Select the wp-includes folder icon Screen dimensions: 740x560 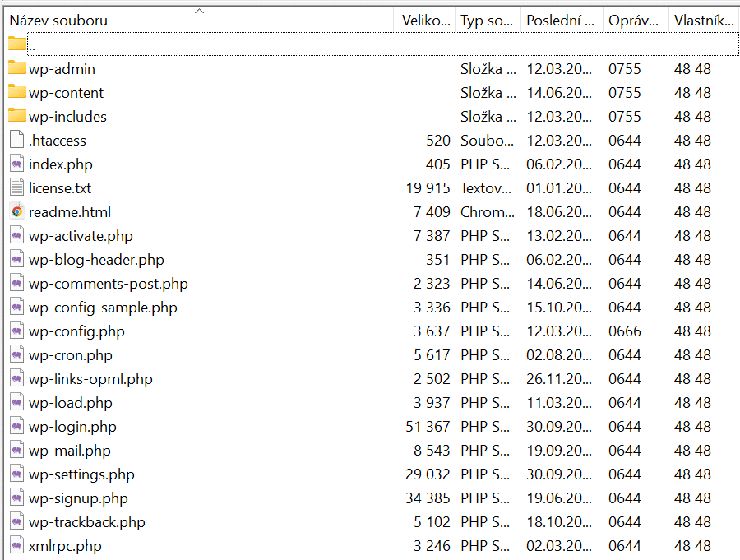coord(17,116)
